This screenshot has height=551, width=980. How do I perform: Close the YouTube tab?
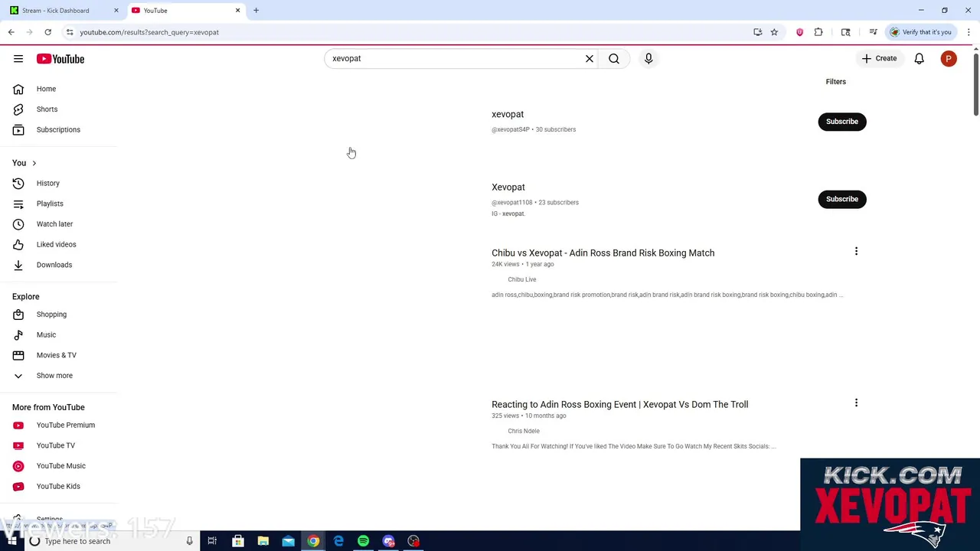click(237, 10)
